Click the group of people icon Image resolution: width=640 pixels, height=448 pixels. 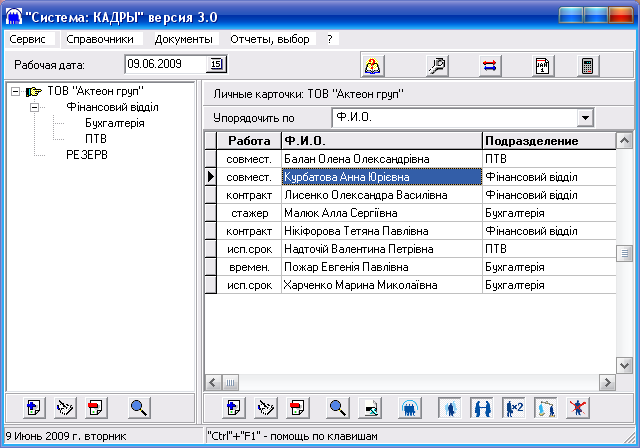click(409, 407)
